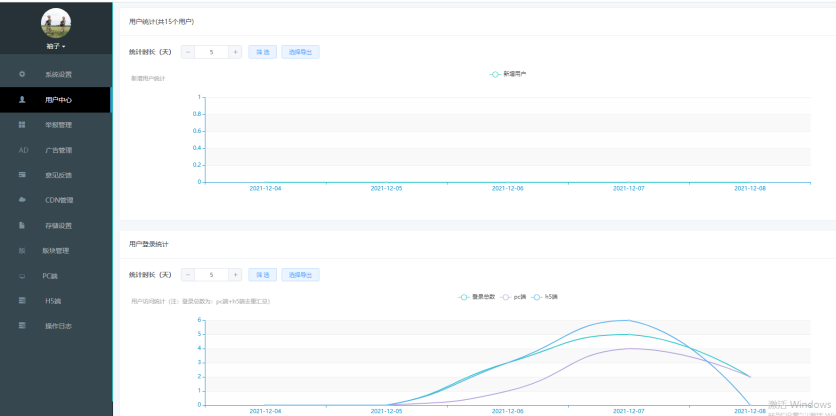Click the H5端 list icon

click(x=22, y=301)
